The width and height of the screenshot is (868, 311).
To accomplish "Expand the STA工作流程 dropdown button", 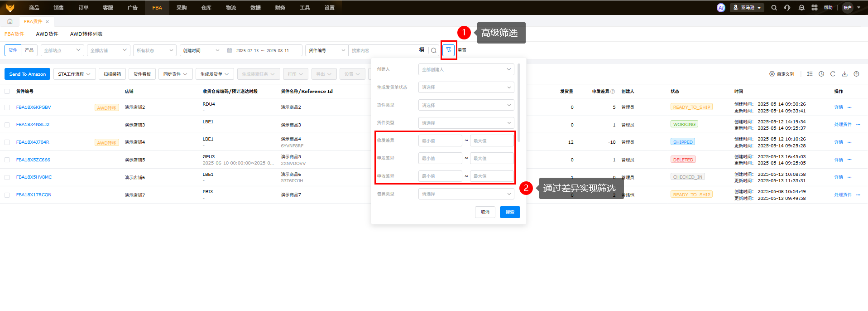I will [x=75, y=74].
